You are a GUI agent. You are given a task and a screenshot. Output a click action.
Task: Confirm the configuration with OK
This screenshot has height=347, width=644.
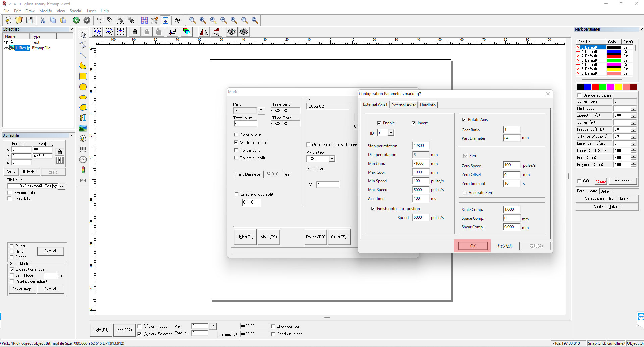pos(473,246)
